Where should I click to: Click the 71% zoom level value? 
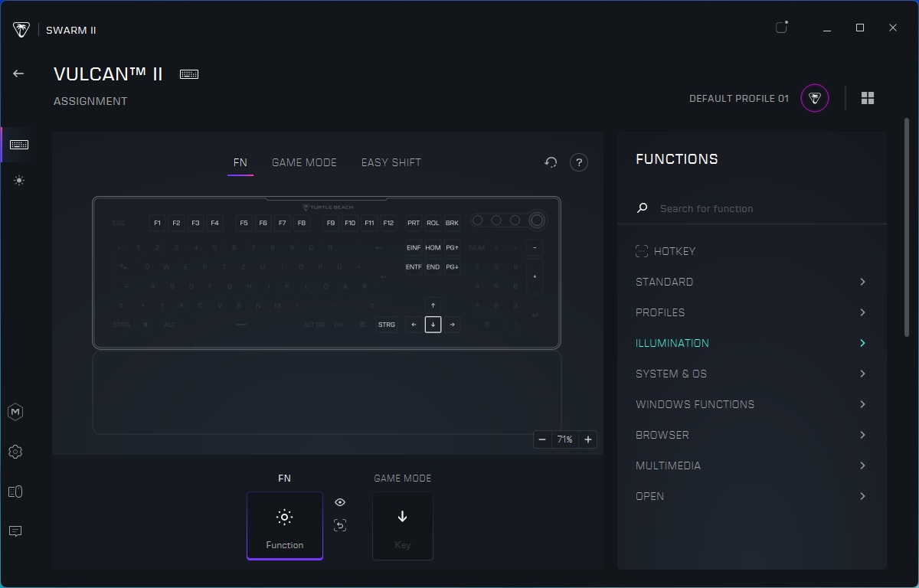pyautogui.click(x=565, y=439)
